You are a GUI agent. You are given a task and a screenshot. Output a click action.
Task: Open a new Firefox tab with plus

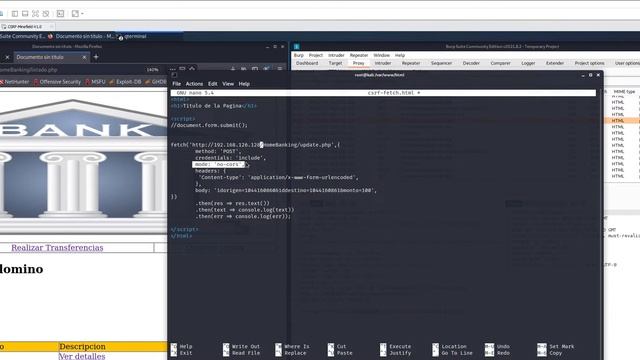(x=96, y=57)
